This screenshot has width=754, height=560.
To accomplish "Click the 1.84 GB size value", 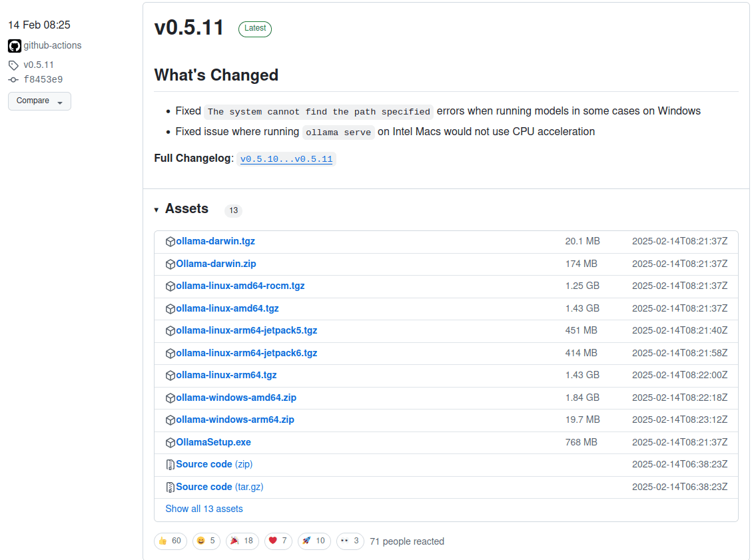I will pos(582,398).
